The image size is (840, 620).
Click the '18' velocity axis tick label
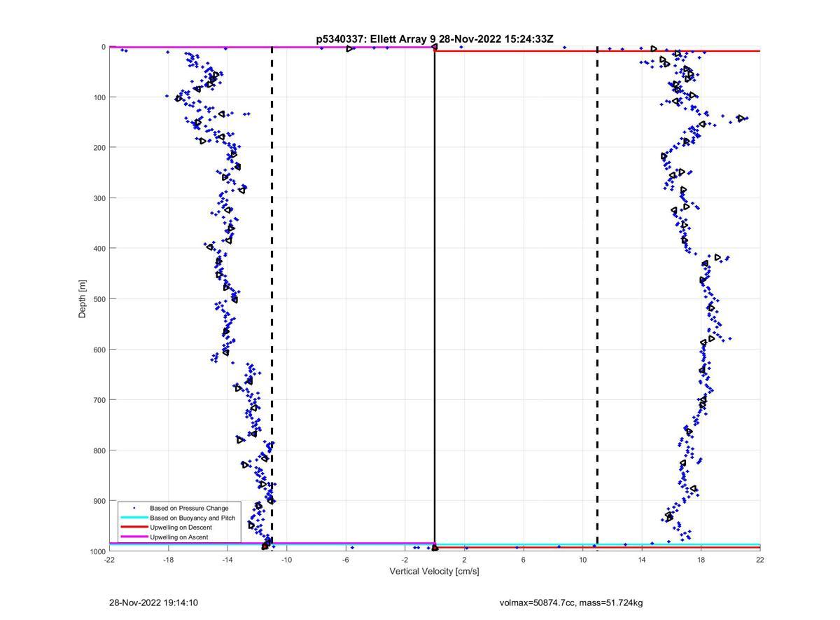click(701, 560)
